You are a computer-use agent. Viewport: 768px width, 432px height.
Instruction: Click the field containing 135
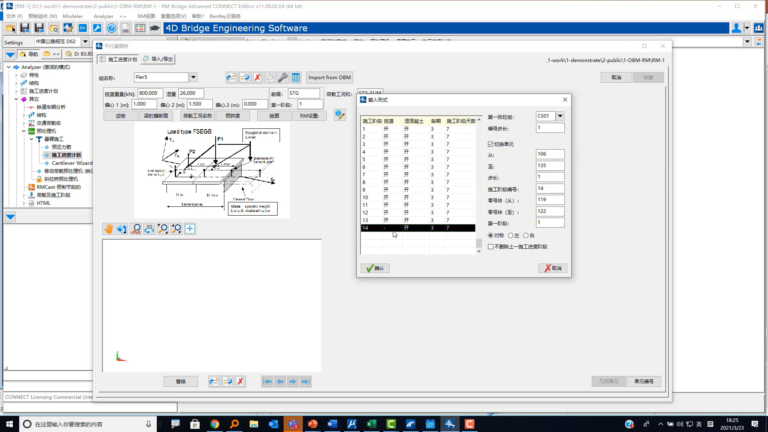[x=550, y=166]
